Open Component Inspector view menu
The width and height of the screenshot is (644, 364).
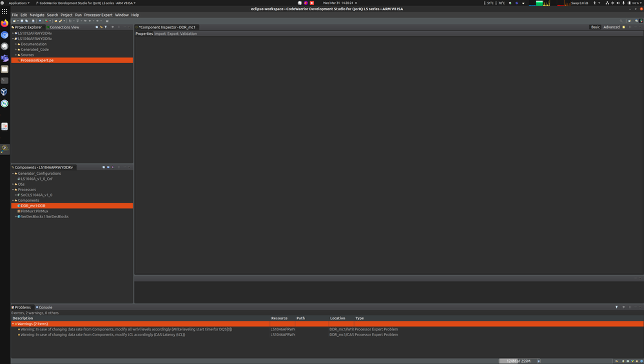coord(630,27)
